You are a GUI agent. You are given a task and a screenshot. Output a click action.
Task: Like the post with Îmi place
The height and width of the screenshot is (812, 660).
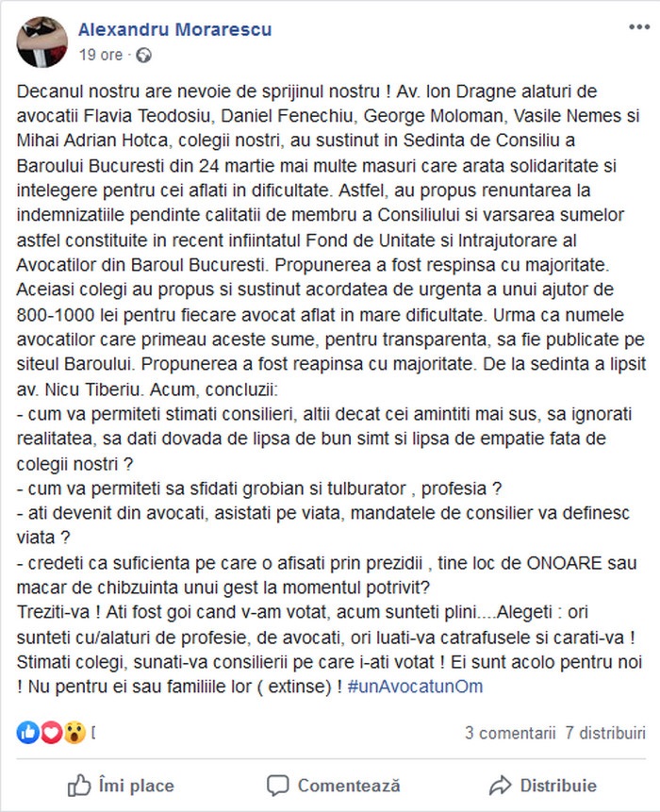click(x=121, y=786)
